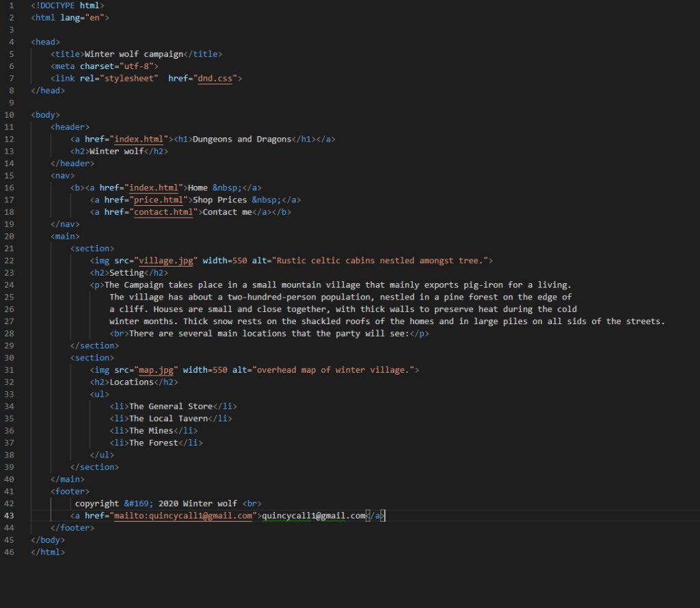Click the mailto:quincycall1@gmail.com href value
This screenshot has height=608, width=700.
pos(183,516)
